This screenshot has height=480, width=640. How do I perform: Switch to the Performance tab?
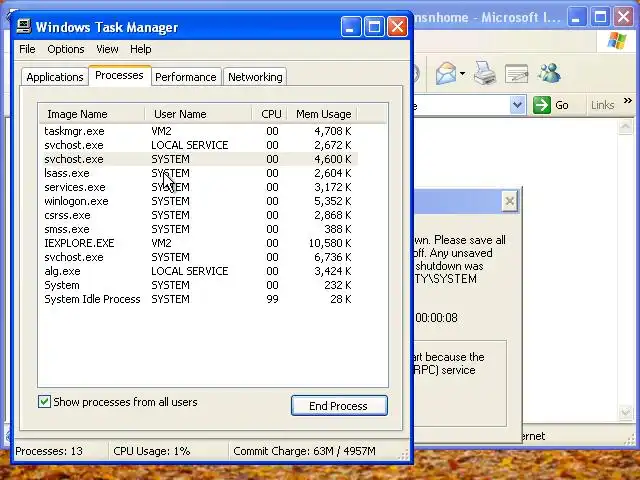click(186, 77)
